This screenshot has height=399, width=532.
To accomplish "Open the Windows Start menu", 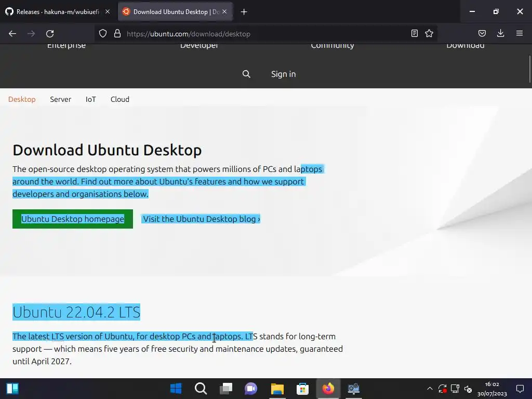I will (x=176, y=389).
